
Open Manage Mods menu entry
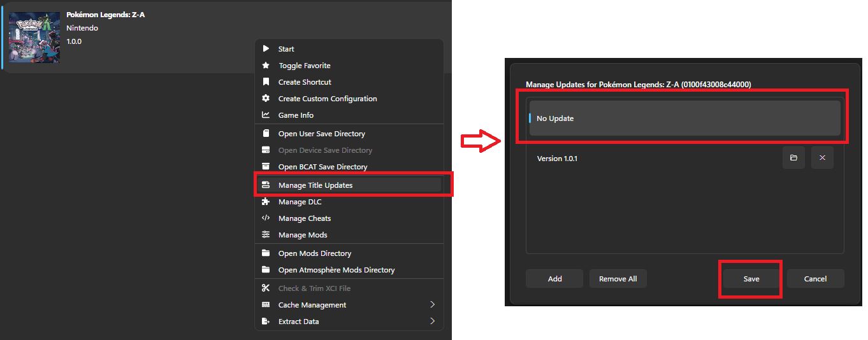tap(303, 235)
